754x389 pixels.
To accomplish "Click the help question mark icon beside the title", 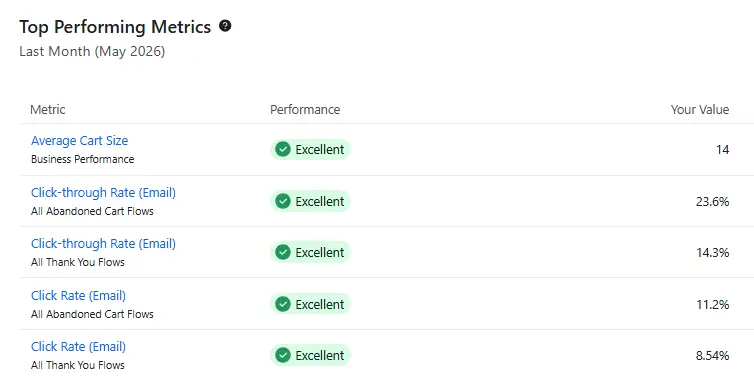I will (225, 26).
